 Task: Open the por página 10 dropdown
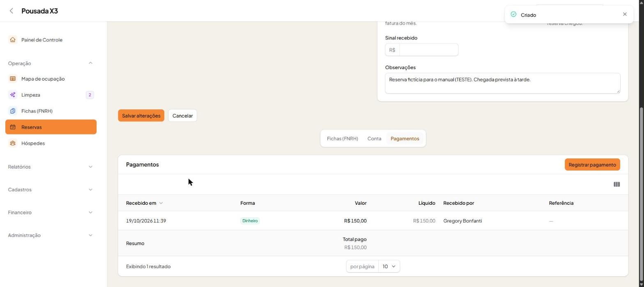pos(389,266)
